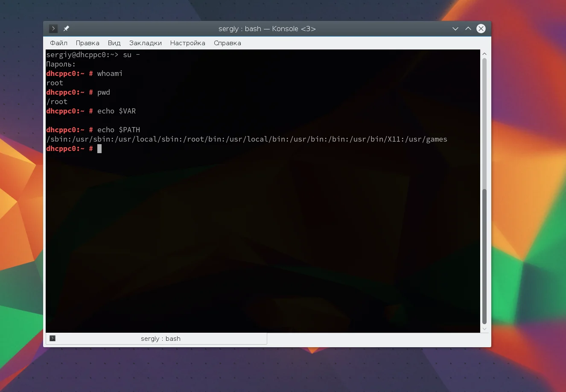Open the Закладки menu
This screenshot has height=392, width=566.
(x=146, y=43)
